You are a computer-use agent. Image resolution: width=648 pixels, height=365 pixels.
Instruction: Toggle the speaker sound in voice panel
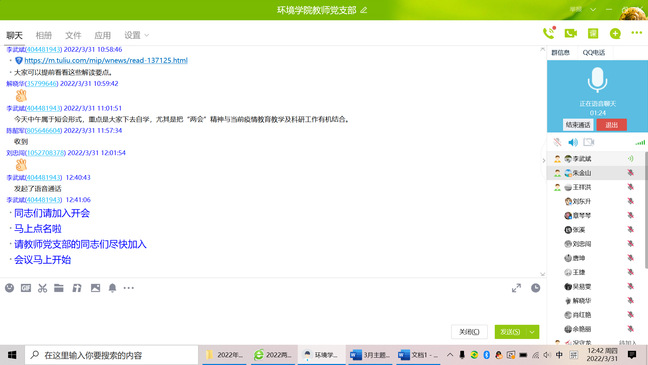[x=573, y=142]
